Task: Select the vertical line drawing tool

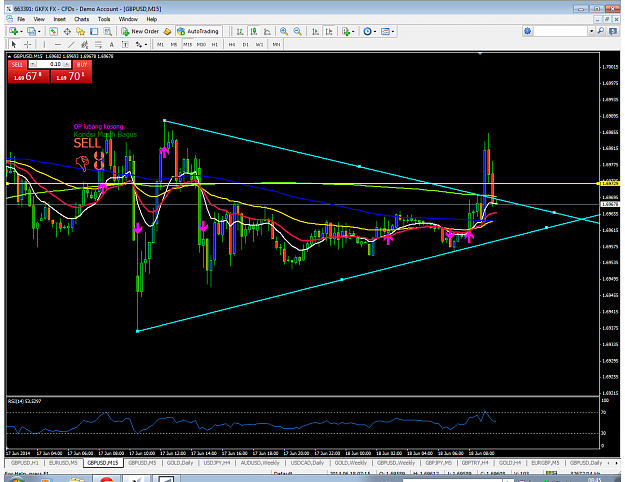Action: click(x=44, y=44)
